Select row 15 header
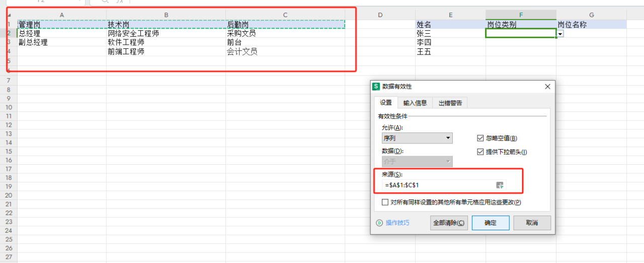Image resolution: width=644 pixels, height=263 pixels. point(9,151)
